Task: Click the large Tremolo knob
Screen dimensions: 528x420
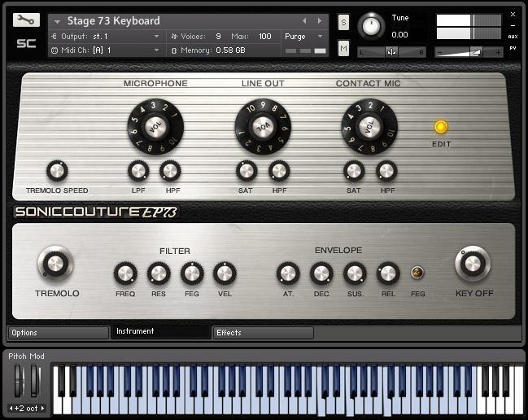Action: (x=55, y=264)
